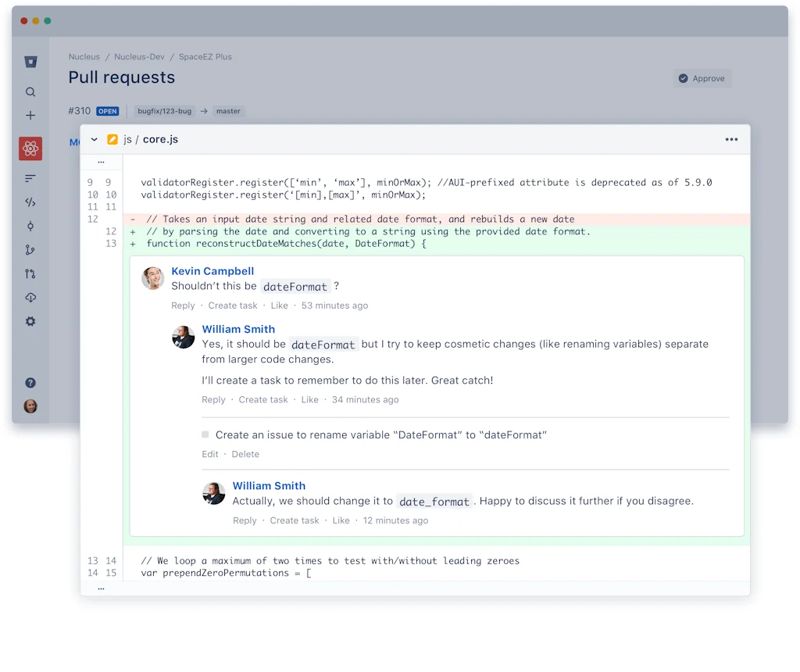Open the Help question mark icon
Viewport: 800px width, 672px height.
(30, 382)
